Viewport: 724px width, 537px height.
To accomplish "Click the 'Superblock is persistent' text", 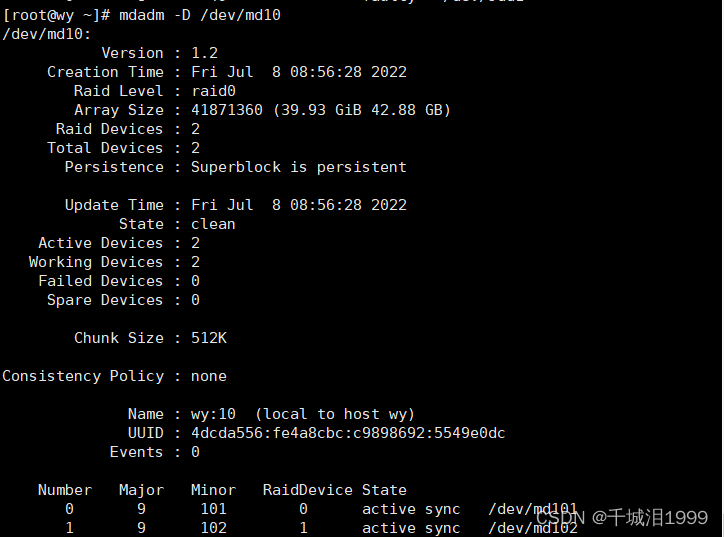I will coord(298,167).
